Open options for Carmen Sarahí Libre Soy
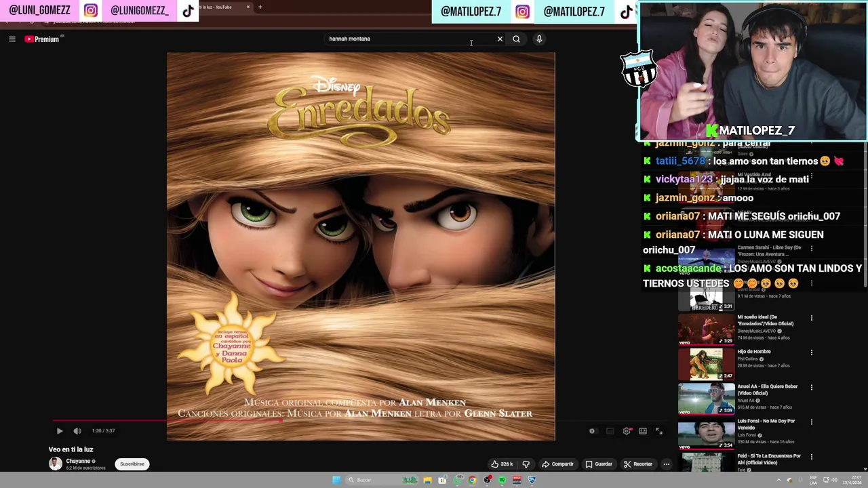Image resolution: width=868 pixels, height=488 pixels. (811, 248)
